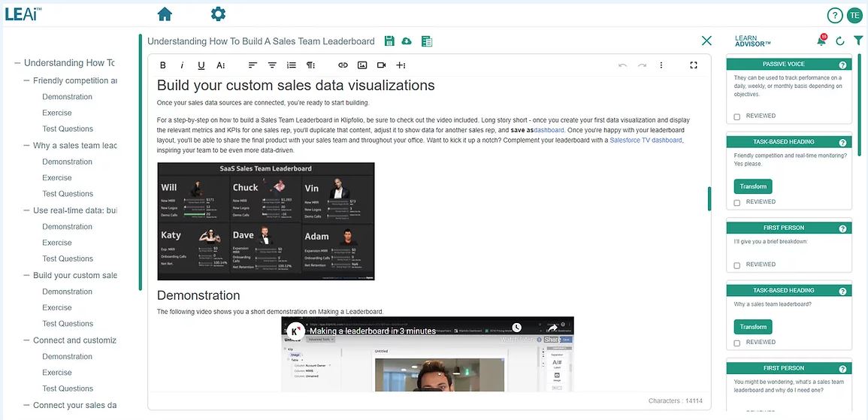This screenshot has width=868, height=420.
Task: Insert a link using the editor toolbar
Action: click(x=343, y=65)
